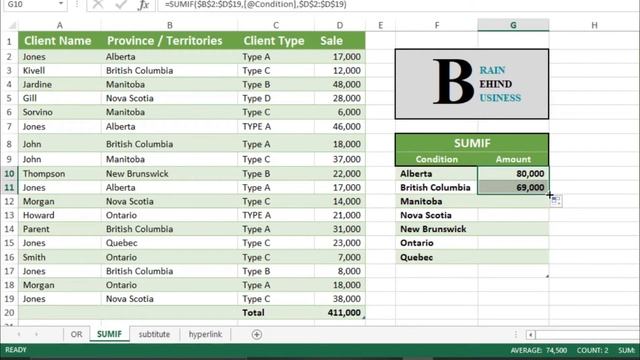
Task: Select column B header
Action: click(169, 25)
